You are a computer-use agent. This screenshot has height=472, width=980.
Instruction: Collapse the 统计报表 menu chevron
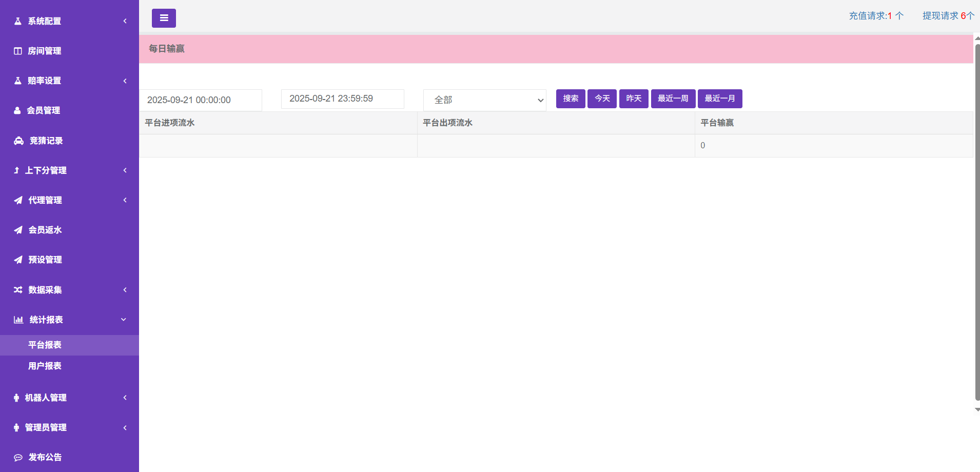point(124,320)
